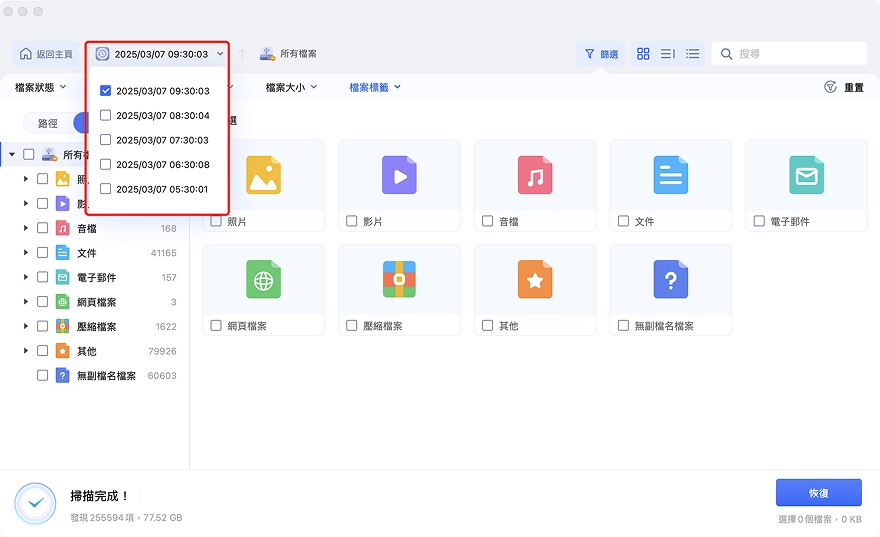Click the 重置 reset filter icon
Screen dimensions: 880x537
click(x=830, y=87)
